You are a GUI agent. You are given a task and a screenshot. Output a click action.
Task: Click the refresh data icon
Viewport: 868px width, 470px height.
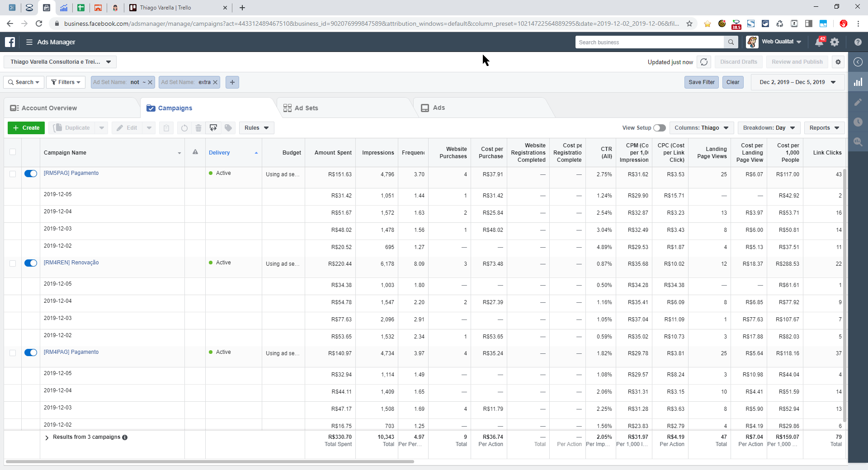coord(704,62)
